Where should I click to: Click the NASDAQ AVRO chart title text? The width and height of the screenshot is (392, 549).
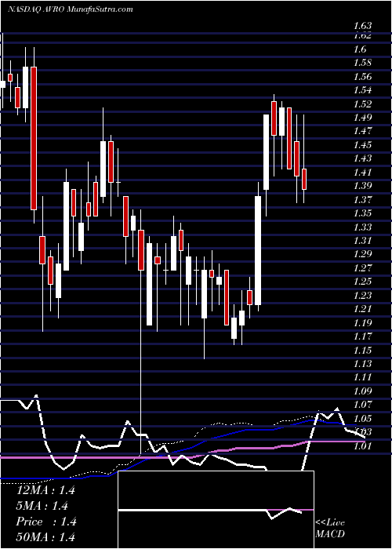point(70,9)
